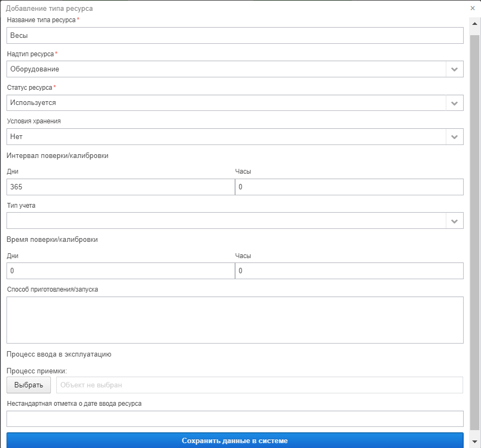
Task: Click the 'Часы' field under Интервал поверки/калибровки
Action: click(x=349, y=187)
